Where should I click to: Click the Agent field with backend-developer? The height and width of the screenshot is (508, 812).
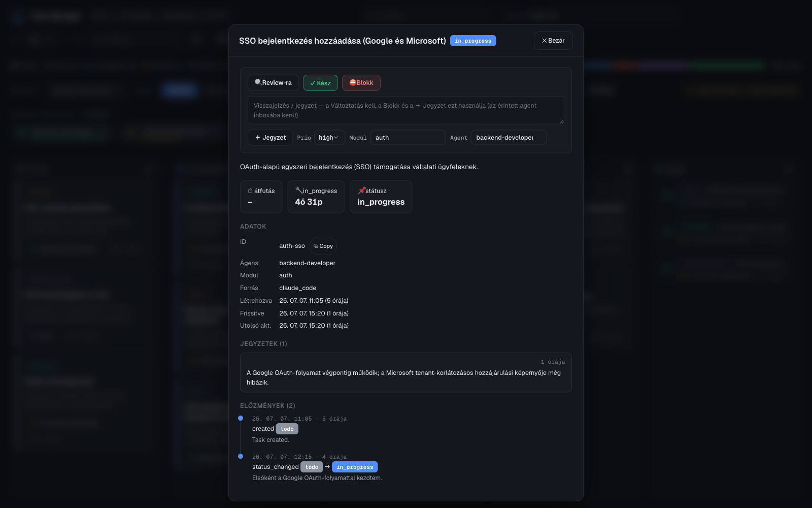pyautogui.click(x=509, y=138)
